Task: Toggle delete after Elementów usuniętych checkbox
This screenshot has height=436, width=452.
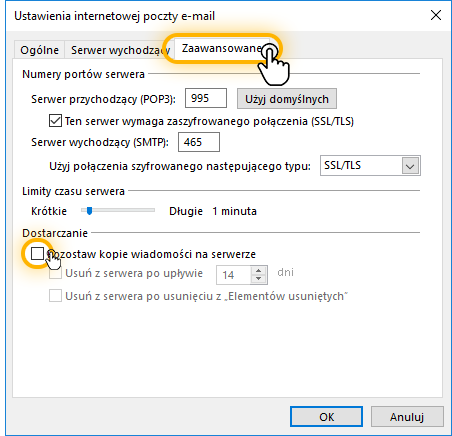Action: click(55, 296)
